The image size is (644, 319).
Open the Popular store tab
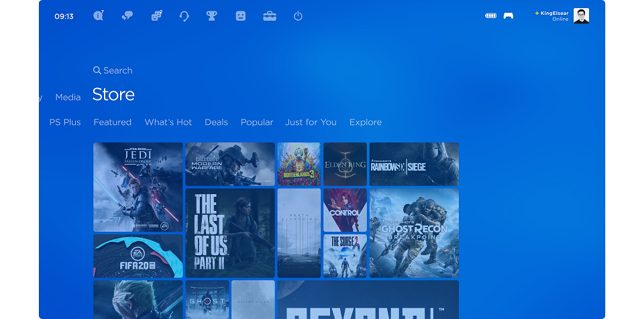click(x=257, y=122)
